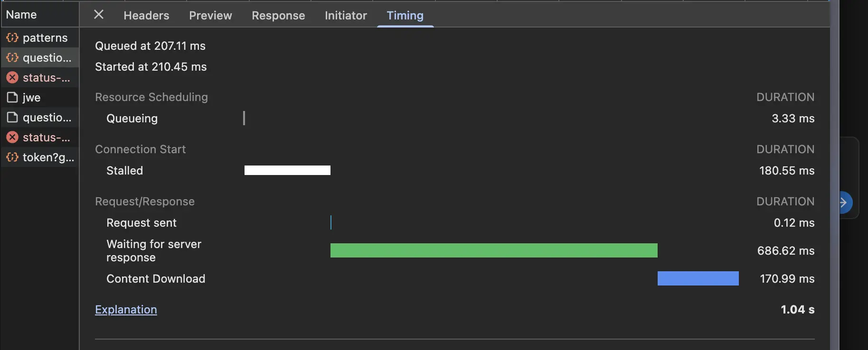
Task: Click the blue Content Download bar
Action: click(698, 278)
